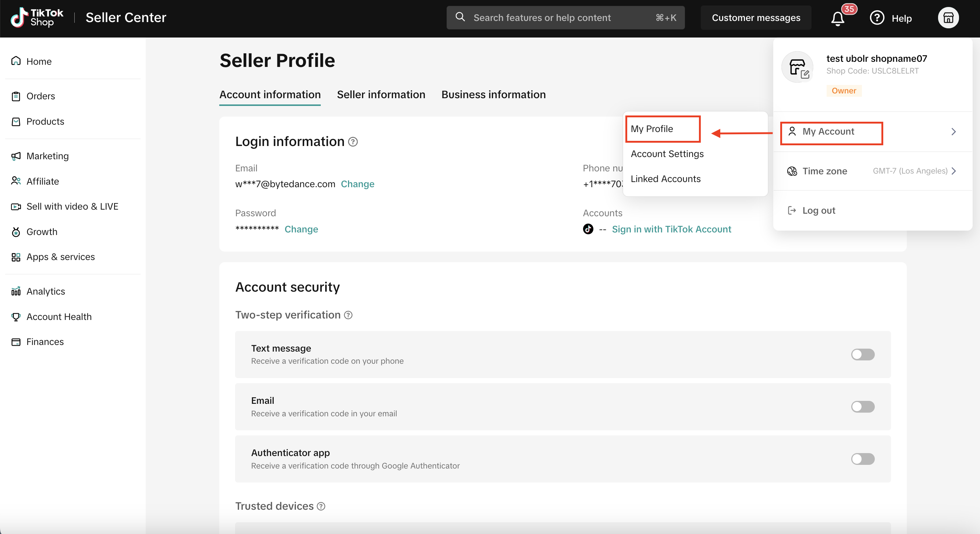Open Sell with video & LIVE

(72, 206)
